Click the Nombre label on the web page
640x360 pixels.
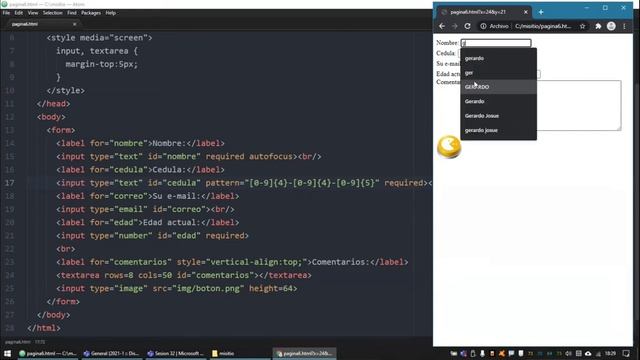447,42
